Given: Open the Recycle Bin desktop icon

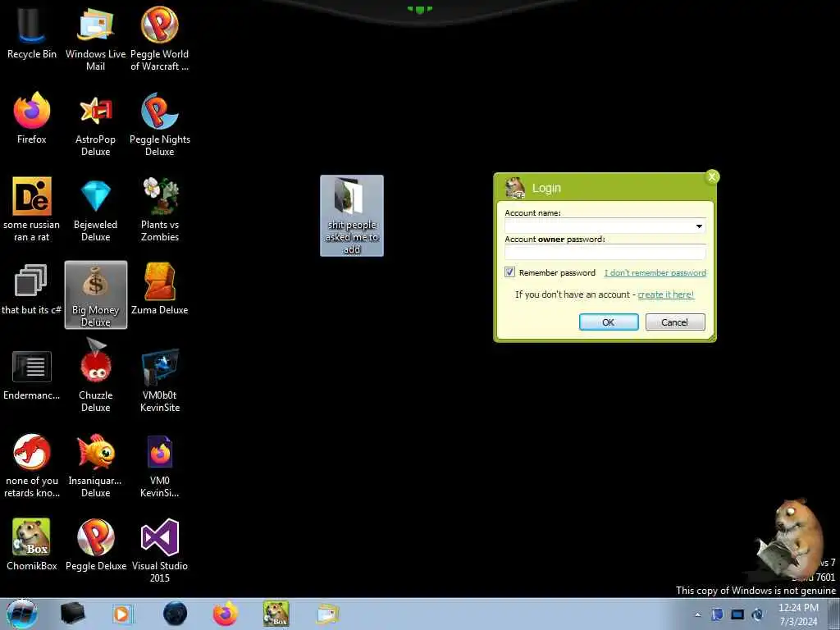Looking at the screenshot, I should (x=32, y=33).
